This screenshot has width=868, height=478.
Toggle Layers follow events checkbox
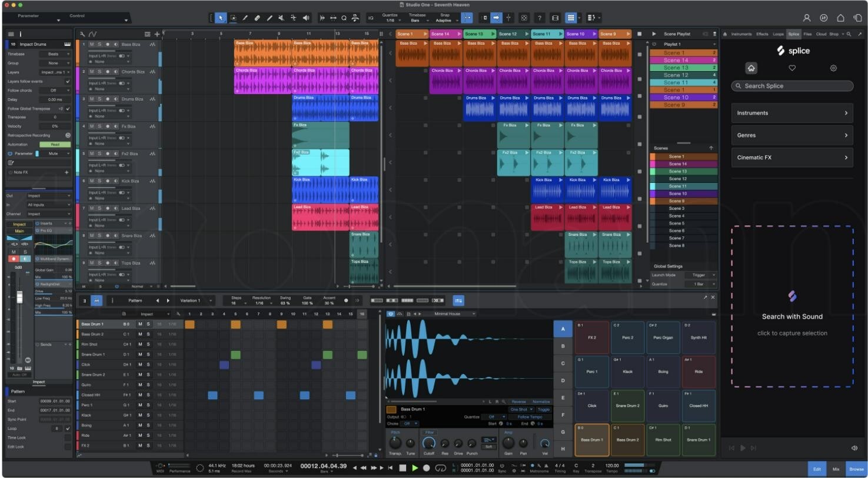tap(68, 81)
